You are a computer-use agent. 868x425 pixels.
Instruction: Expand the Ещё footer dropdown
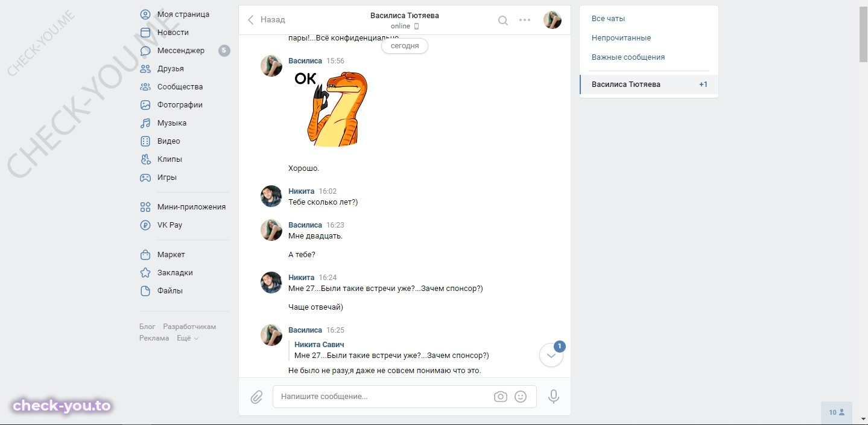188,338
